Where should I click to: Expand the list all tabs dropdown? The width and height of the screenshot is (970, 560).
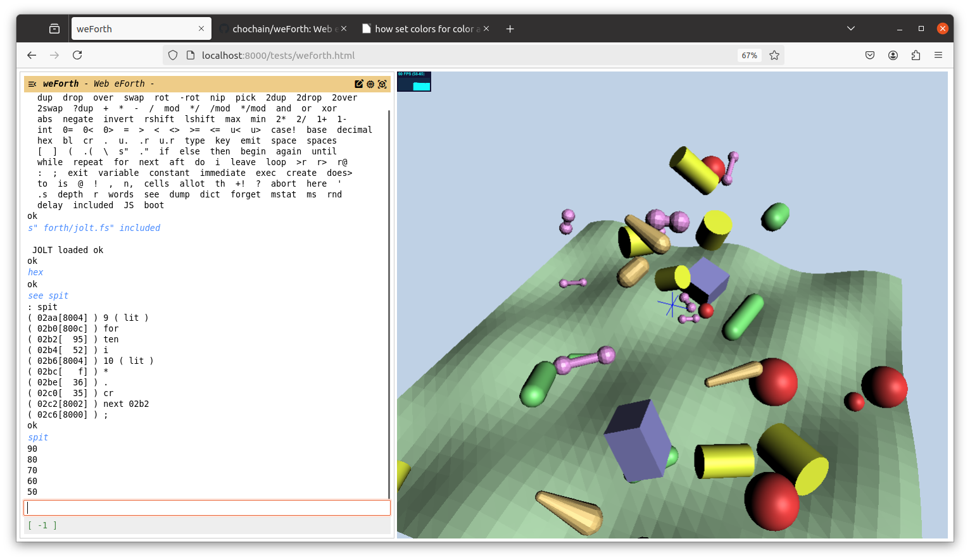851,28
